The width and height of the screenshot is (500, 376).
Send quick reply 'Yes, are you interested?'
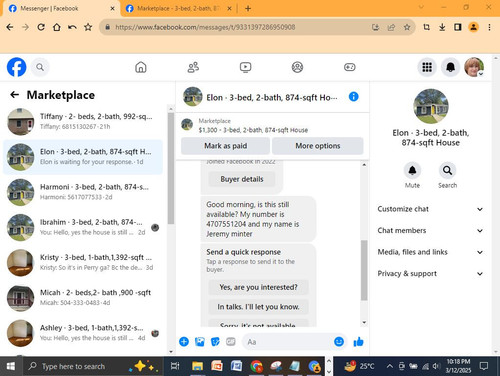[258, 287]
